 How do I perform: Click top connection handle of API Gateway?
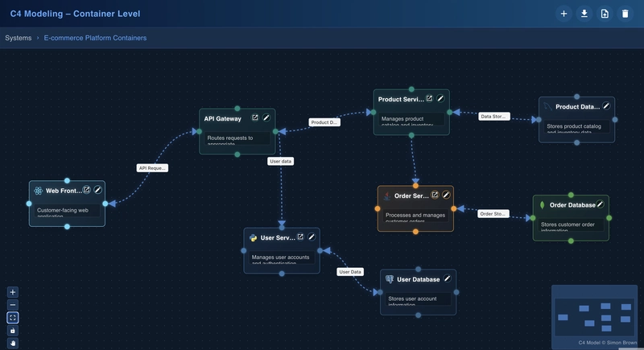[x=237, y=109]
